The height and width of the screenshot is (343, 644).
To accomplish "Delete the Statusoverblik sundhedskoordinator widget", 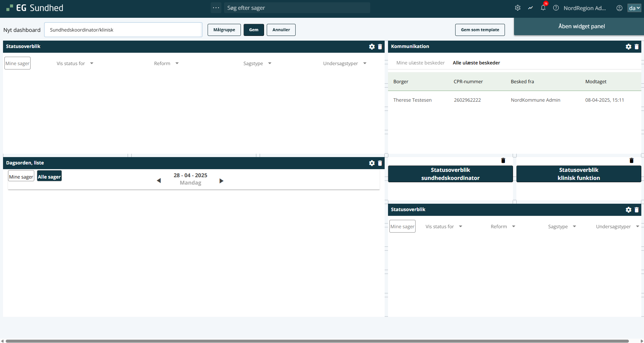I will 503,160.
